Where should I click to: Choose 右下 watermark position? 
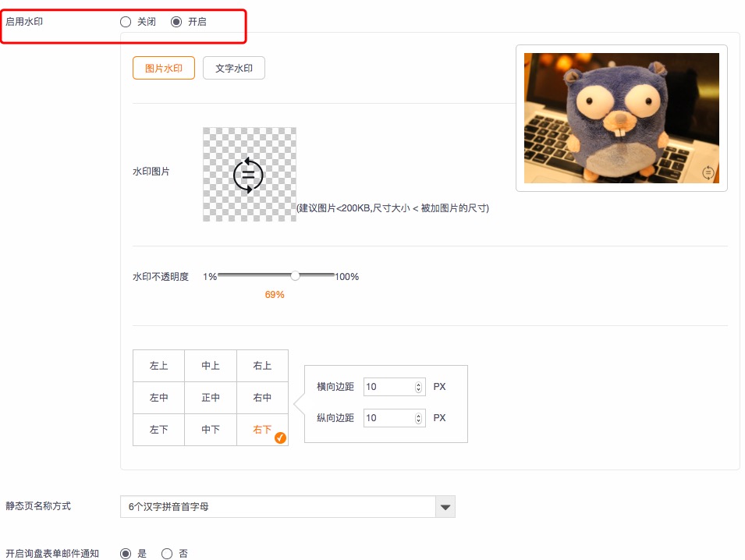pyautogui.click(x=262, y=430)
